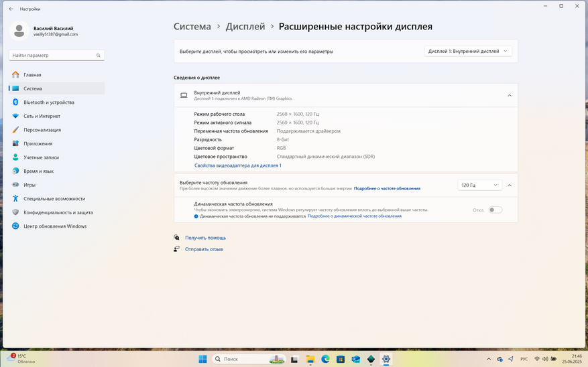Click the info icon near dynamic refresh note
This screenshot has width=588, height=367.
pyautogui.click(x=196, y=216)
